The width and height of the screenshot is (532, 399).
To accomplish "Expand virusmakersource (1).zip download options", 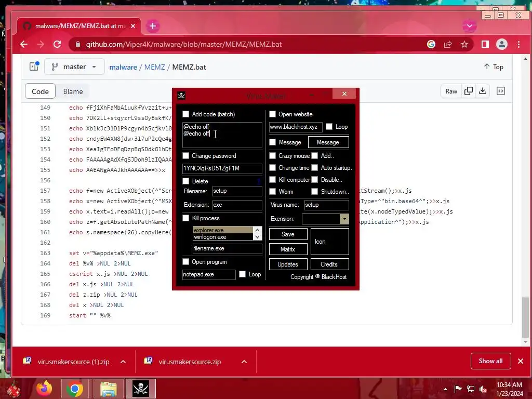I will pos(123,362).
